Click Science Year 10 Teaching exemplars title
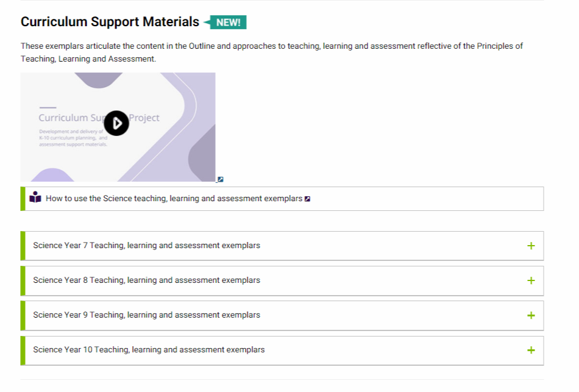The width and height of the screenshot is (579, 392). coord(149,350)
